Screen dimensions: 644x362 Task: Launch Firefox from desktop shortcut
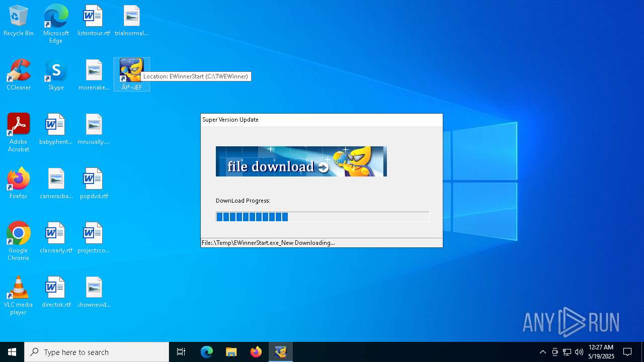pyautogui.click(x=19, y=184)
